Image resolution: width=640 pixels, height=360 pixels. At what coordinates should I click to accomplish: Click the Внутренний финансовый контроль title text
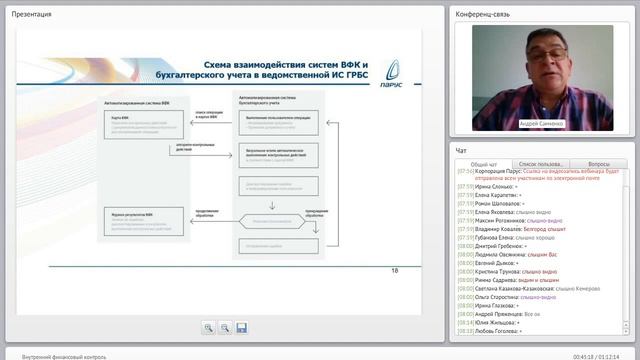point(64,357)
